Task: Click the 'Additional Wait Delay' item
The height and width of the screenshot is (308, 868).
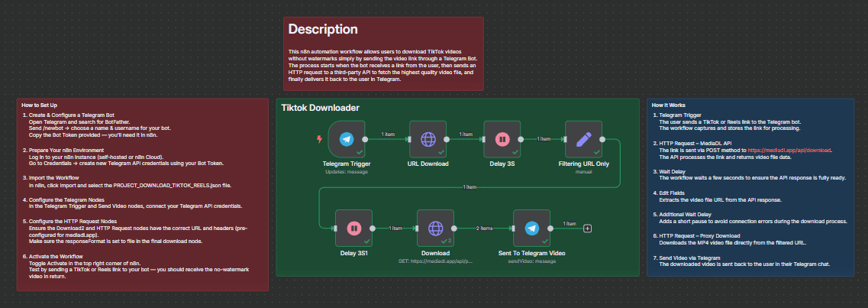Action: [686, 213]
